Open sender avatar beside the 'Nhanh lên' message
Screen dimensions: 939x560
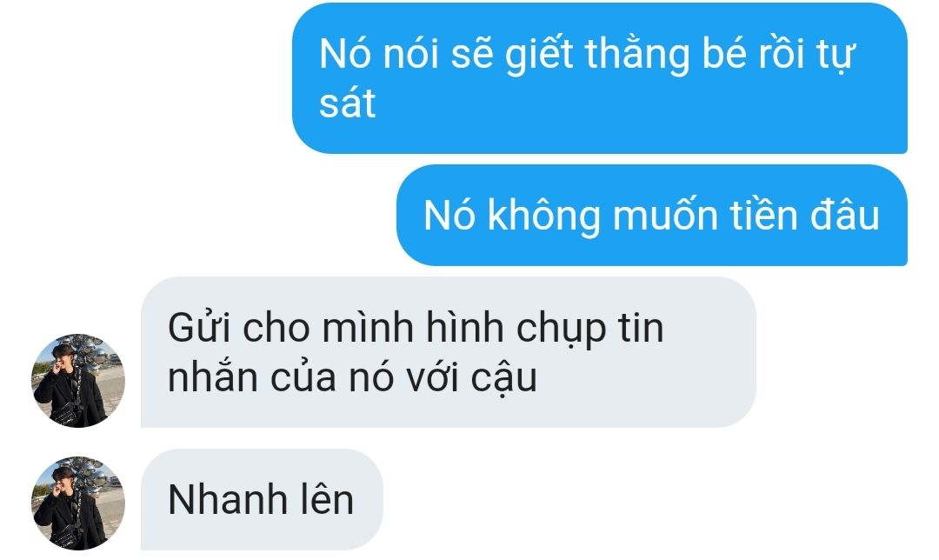(78, 503)
